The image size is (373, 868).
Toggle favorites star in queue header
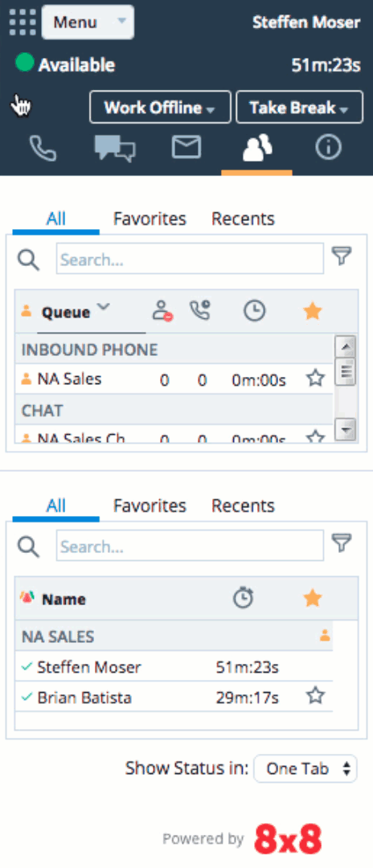(x=313, y=312)
